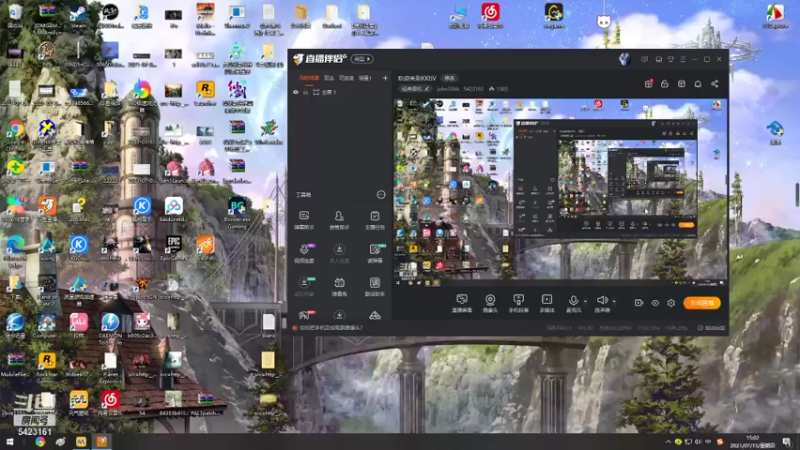
Task: Open the room manager assistant tool
Action: tap(339, 220)
